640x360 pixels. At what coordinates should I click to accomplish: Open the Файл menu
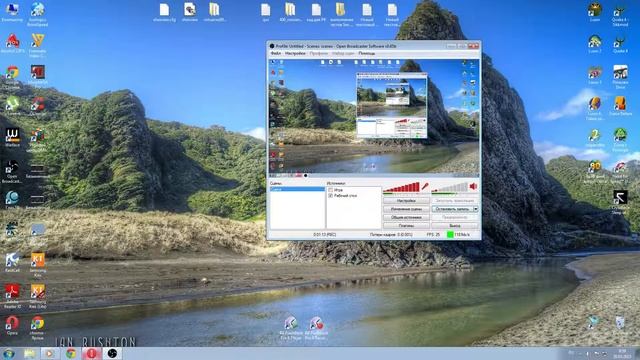click(276, 53)
